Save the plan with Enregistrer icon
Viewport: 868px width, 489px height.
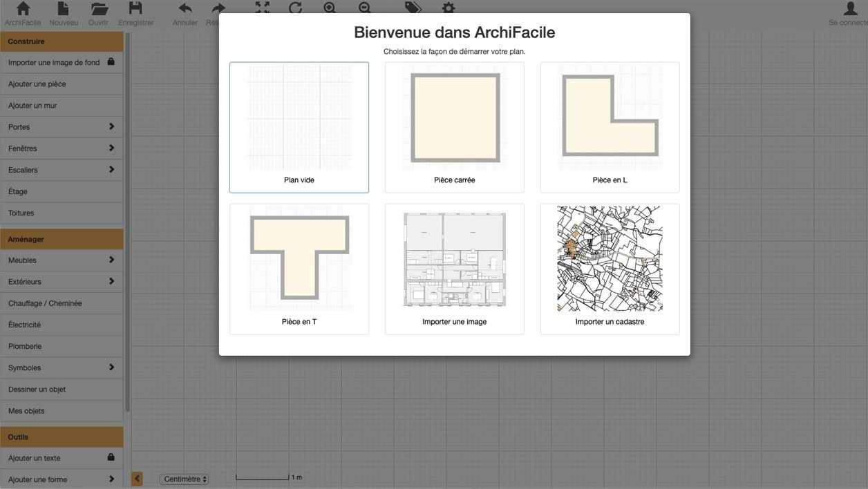(x=135, y=8)
